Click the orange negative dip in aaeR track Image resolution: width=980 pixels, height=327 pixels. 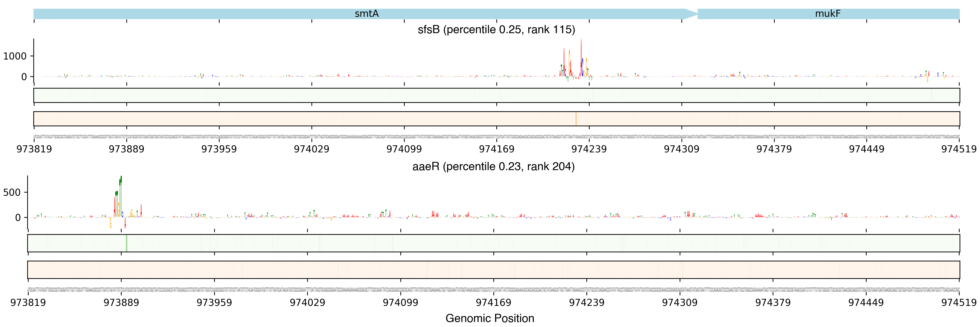(111, 223)
